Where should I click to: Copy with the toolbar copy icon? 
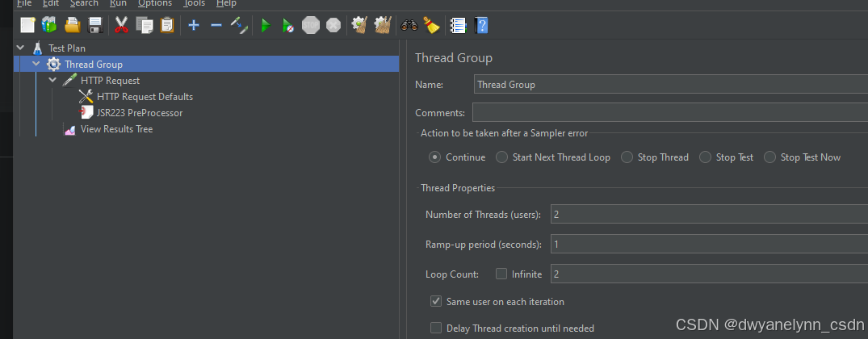tap(145, 25)
